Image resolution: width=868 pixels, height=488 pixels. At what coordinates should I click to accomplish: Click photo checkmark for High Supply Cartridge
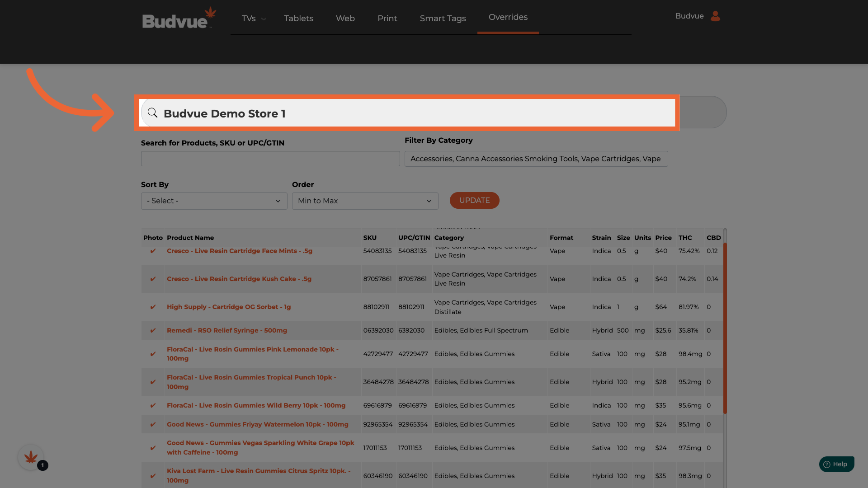coord(153,307)
